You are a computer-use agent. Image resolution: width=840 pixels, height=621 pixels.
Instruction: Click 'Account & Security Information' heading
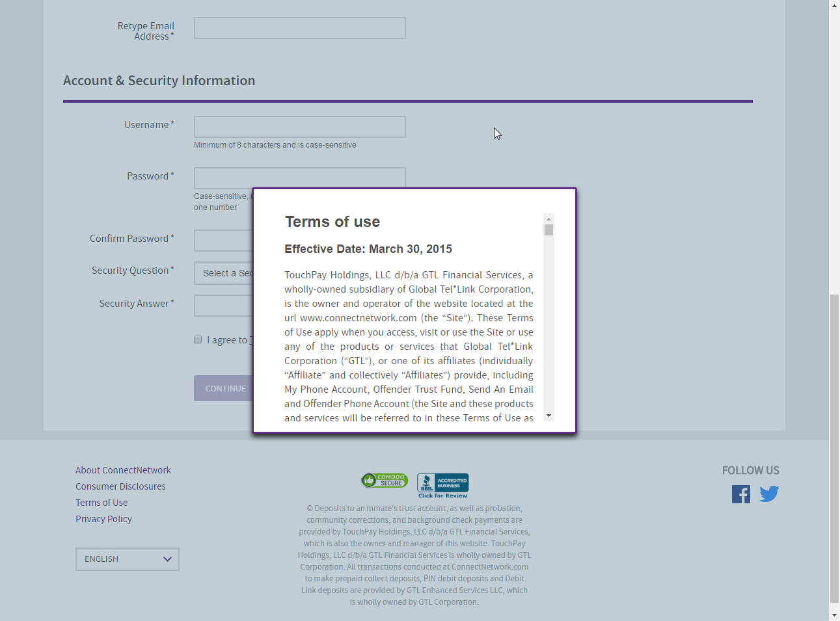[159, 81]
